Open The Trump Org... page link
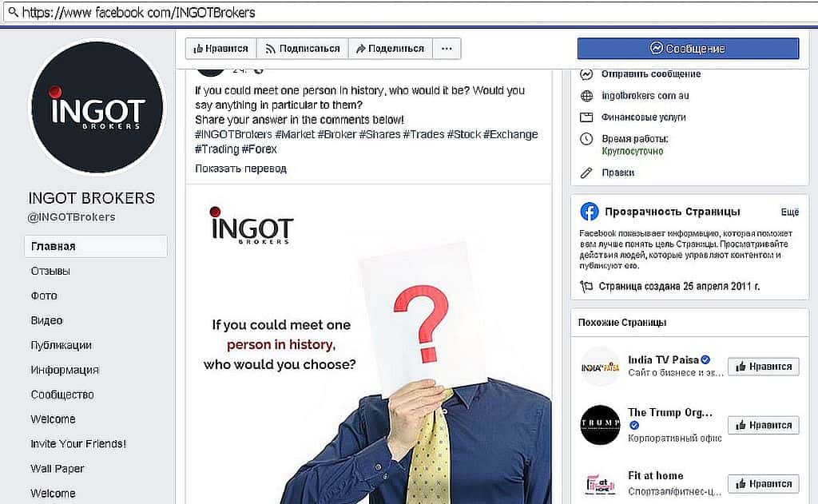818x504 pixels. (670, 413)
